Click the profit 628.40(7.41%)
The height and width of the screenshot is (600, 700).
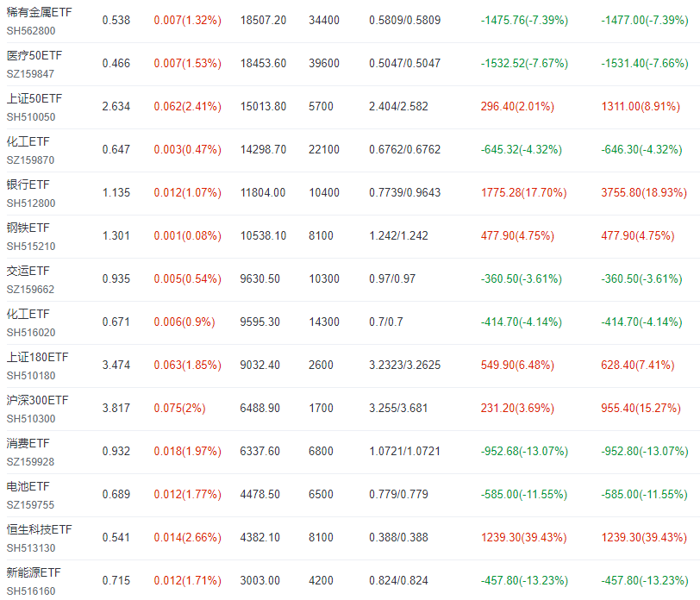pyautogui.click(x=638, y=366)
